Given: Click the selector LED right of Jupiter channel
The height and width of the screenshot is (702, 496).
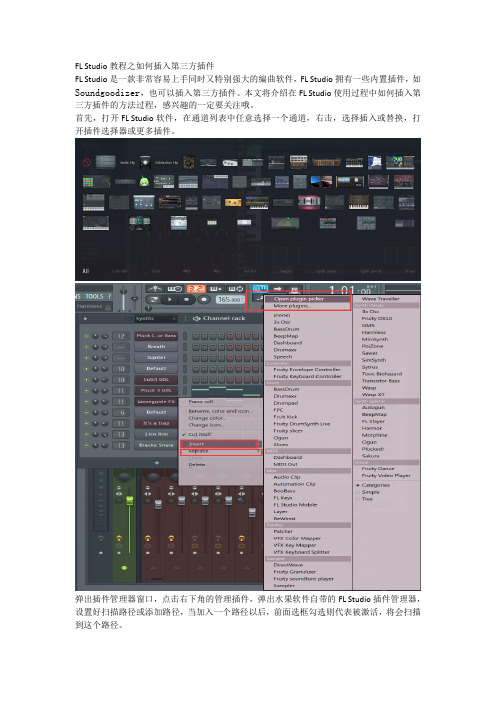Looking at the screenshot, I should click(185, 358).
